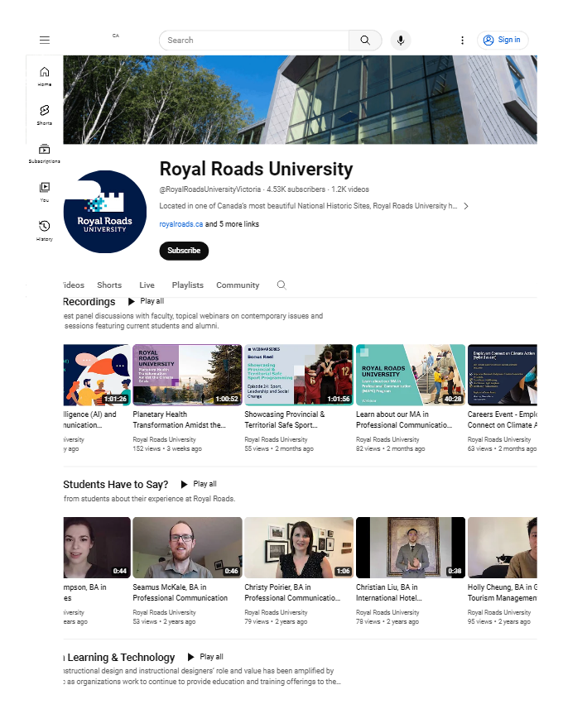Expand the channel description with the chevron

point(466,206)
